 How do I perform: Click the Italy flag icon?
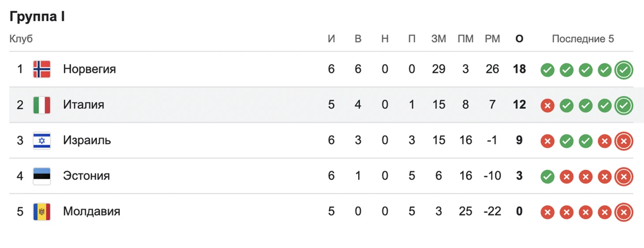(42, 105)
